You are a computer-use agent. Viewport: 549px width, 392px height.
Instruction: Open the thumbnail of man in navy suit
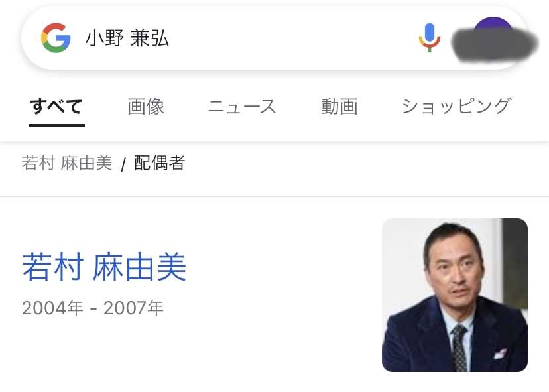[x=454, y=295]
